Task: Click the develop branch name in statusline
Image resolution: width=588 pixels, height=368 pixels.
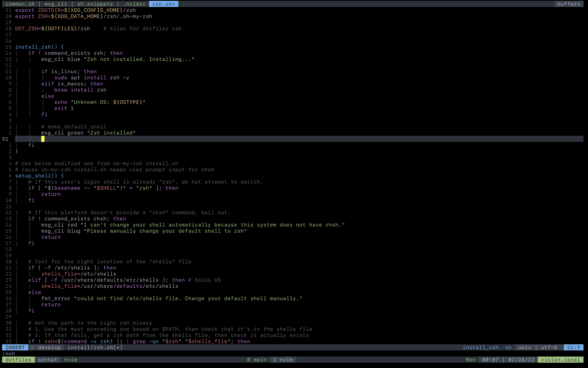Action: click(49, 348)
